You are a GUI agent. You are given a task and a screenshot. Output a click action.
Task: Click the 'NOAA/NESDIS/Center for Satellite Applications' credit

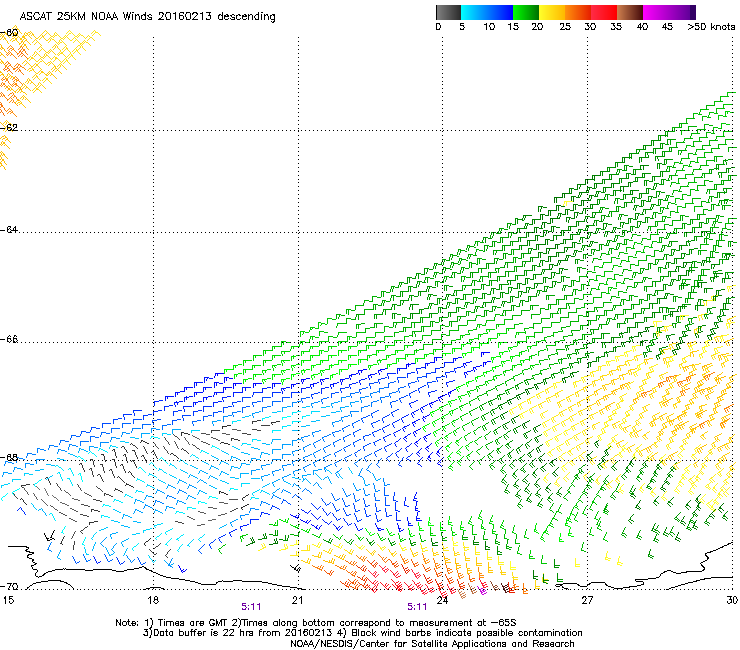tap(432, 644)
